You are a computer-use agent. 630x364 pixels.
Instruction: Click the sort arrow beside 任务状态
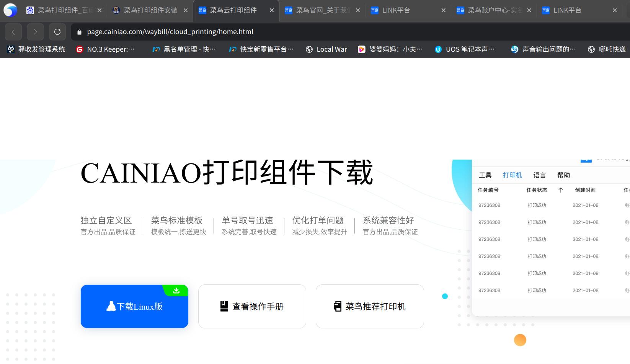pos(561,190)
